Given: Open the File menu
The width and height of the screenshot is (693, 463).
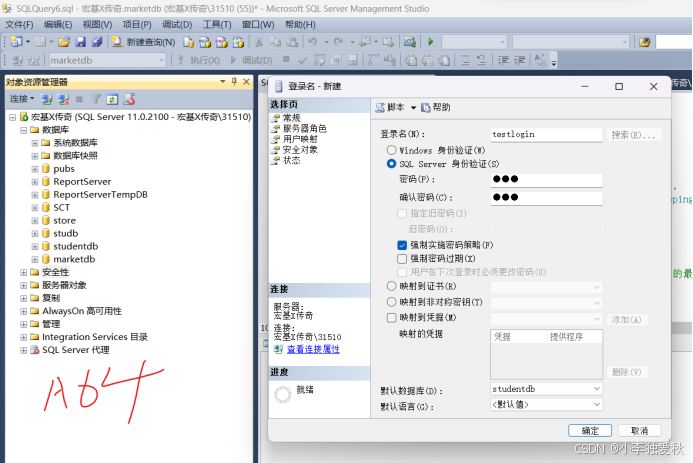Looking at the screenshot, I should tap(19, 25).
